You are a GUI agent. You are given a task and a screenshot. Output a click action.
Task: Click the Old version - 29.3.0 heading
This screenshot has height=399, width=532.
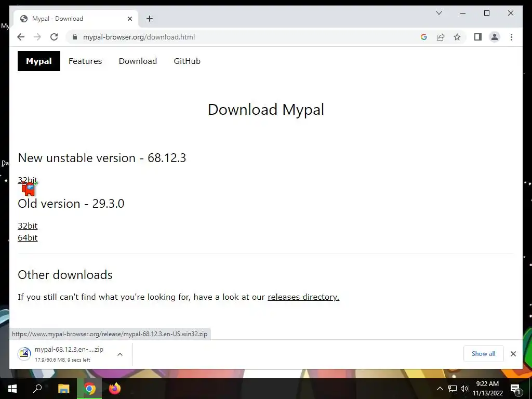71,204
